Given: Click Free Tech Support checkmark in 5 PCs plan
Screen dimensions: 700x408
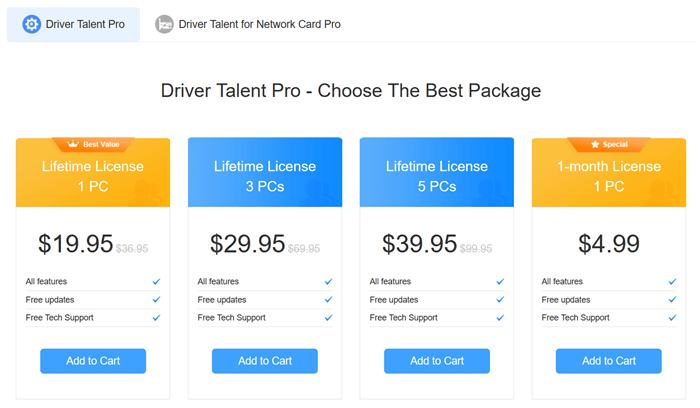Looking at the screenshot, I should click(500, 318).
